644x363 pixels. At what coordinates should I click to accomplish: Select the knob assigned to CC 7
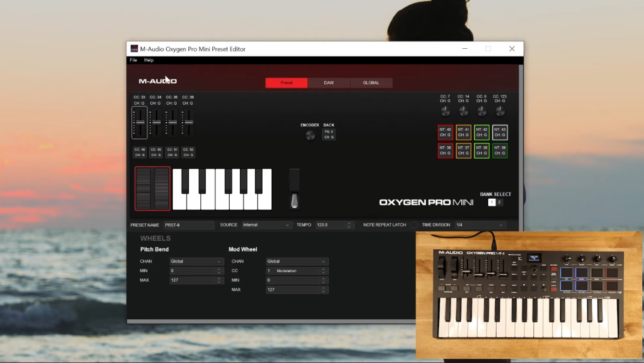click(x=445, y=111)
